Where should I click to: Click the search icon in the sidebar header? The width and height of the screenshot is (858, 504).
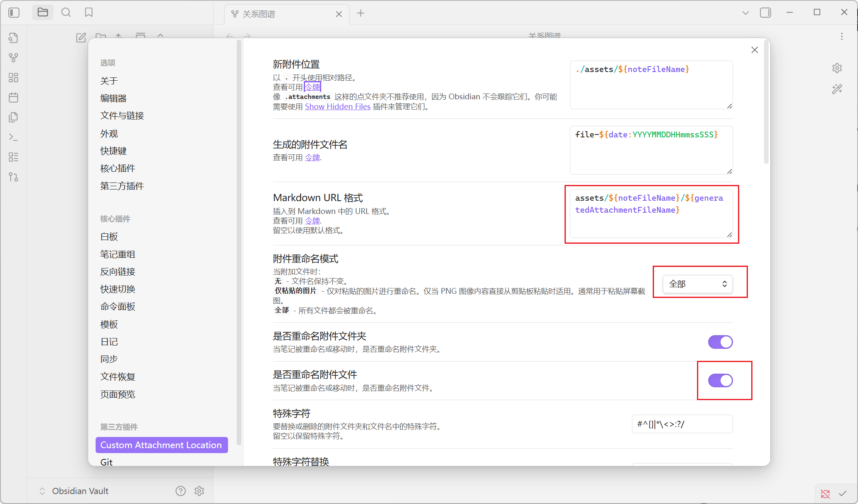coord(66,12)
